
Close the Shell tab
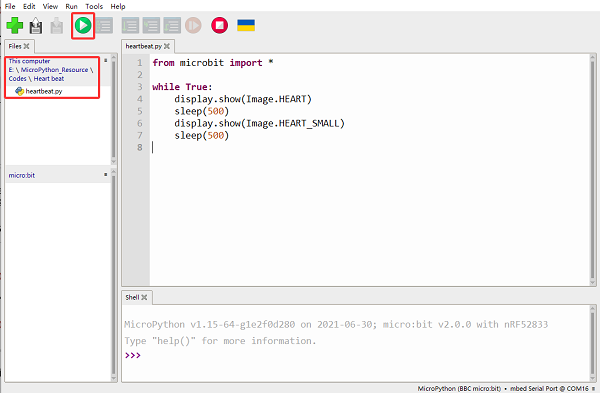click(144, 297)
